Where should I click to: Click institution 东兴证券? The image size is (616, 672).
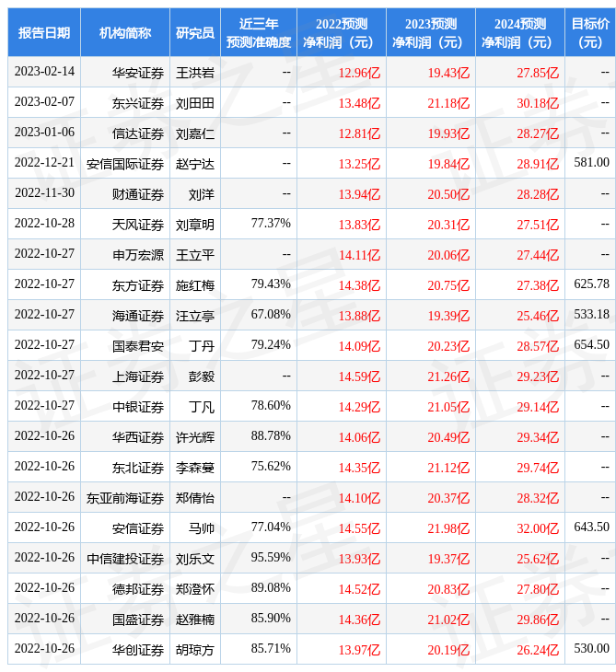pyautogui.click(x=138, y=103)
